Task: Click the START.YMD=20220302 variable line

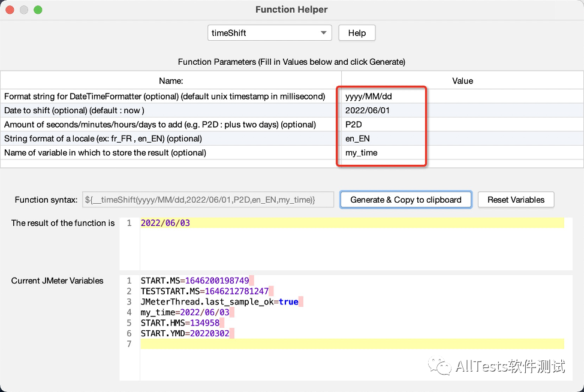Action: [185, 333]
